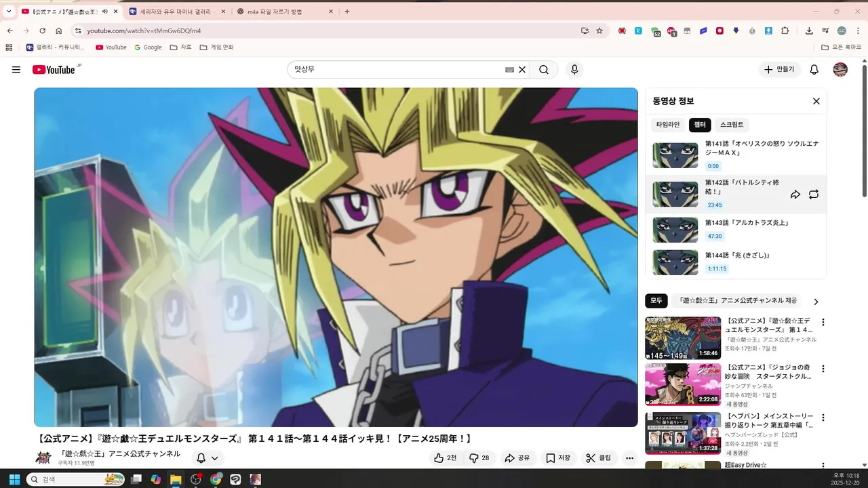Switch to the 세리자와 유우 마이너 갤러리 tab
The image size is (868, 488).
pos(178,12)
